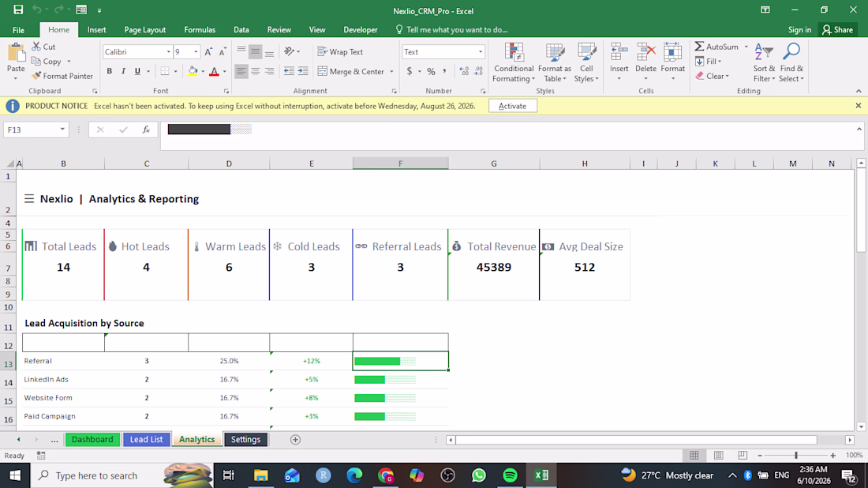Open the font name Calibri dropdown
This screenshot has width=868, height=488.
tap(168, 52)
